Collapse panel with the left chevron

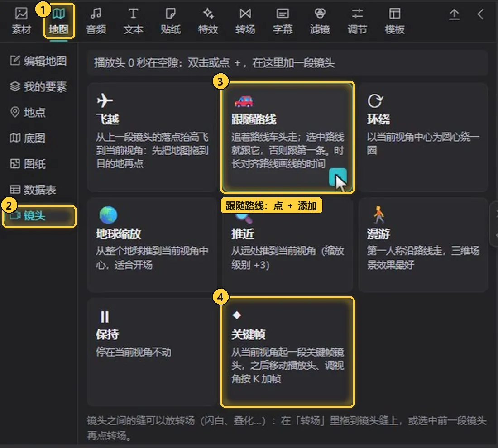click(x=480, y=14)
